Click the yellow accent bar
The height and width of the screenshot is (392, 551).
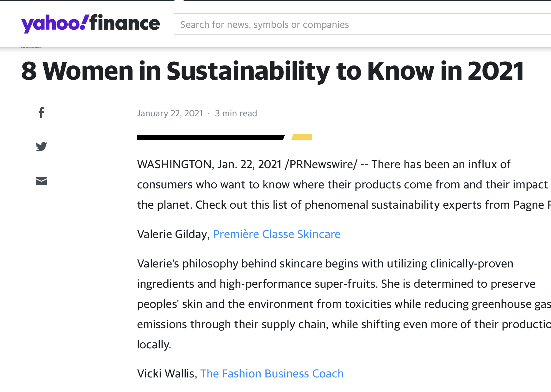[x=302, y=137]
